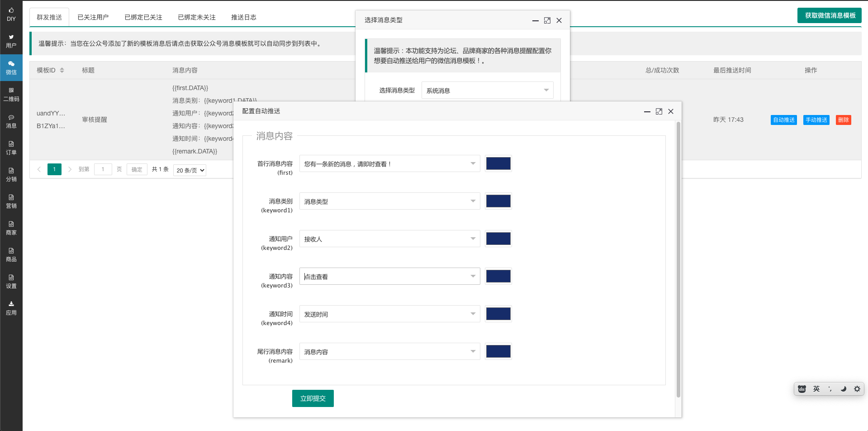The width and height of the screenshot is (868, 431).
Task: Maximize the 选择消息类型 dialog
Action: (547, 20)
